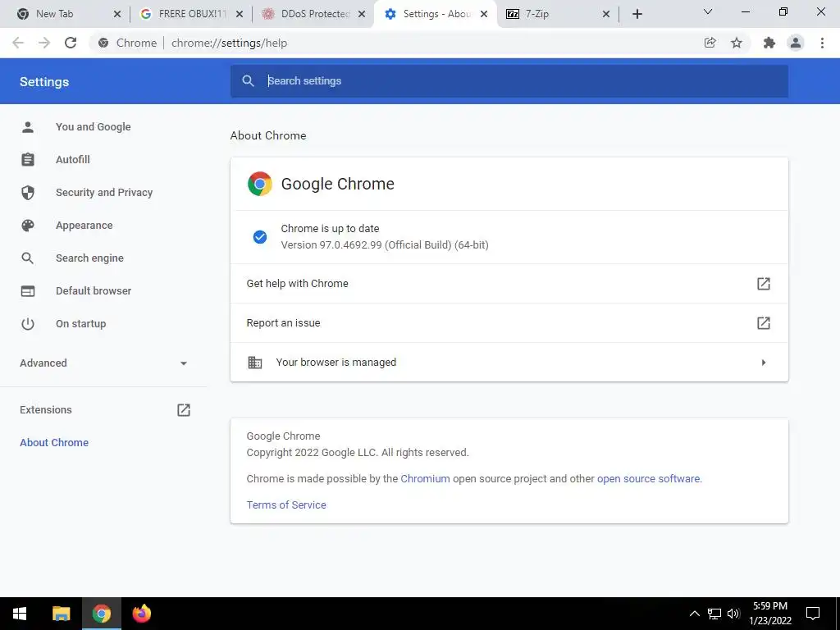Click the Autofill clipboard icon
Image resolution: width=840 pixels, height=630 pixels.
28,160
